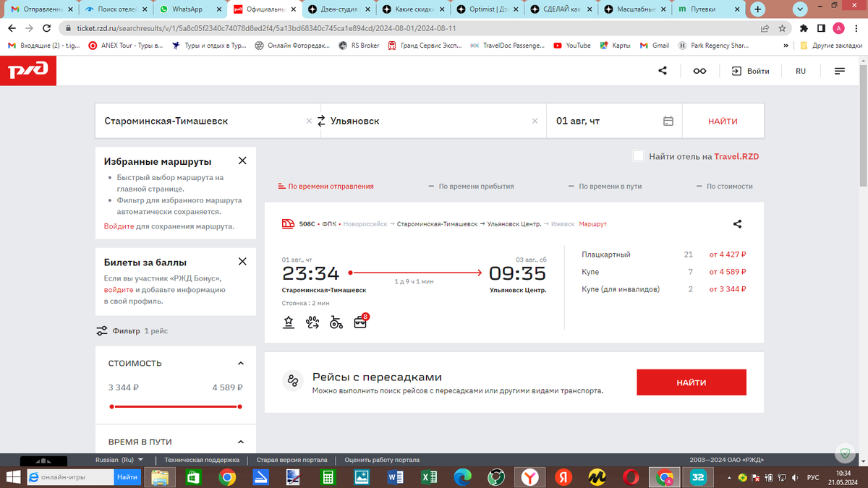Open the glasses accessibility view mode
Screen dimensions: 868x488
699,71
